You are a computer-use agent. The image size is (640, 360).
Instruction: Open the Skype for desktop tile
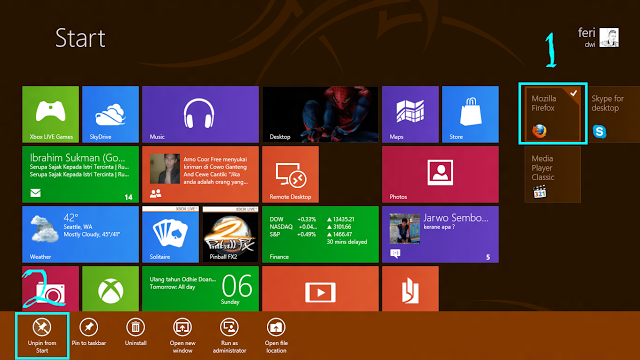(x=612, y=114)
